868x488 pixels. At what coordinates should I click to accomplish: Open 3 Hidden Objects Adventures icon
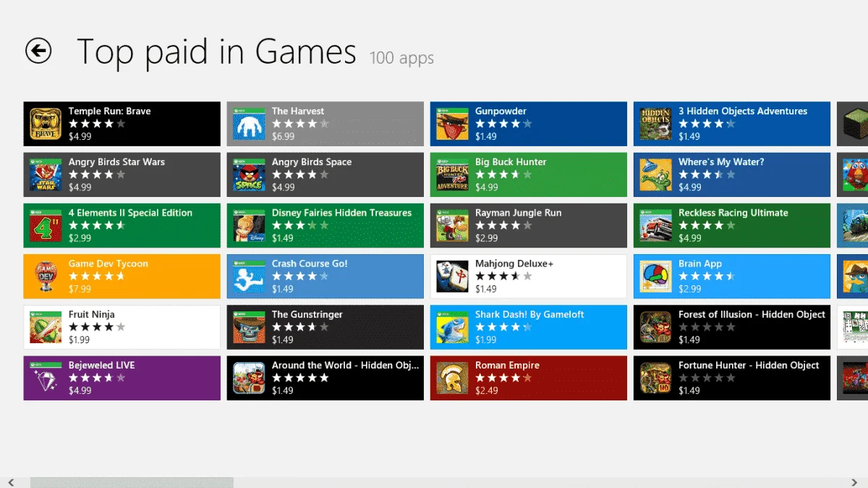tap(655, 124)
